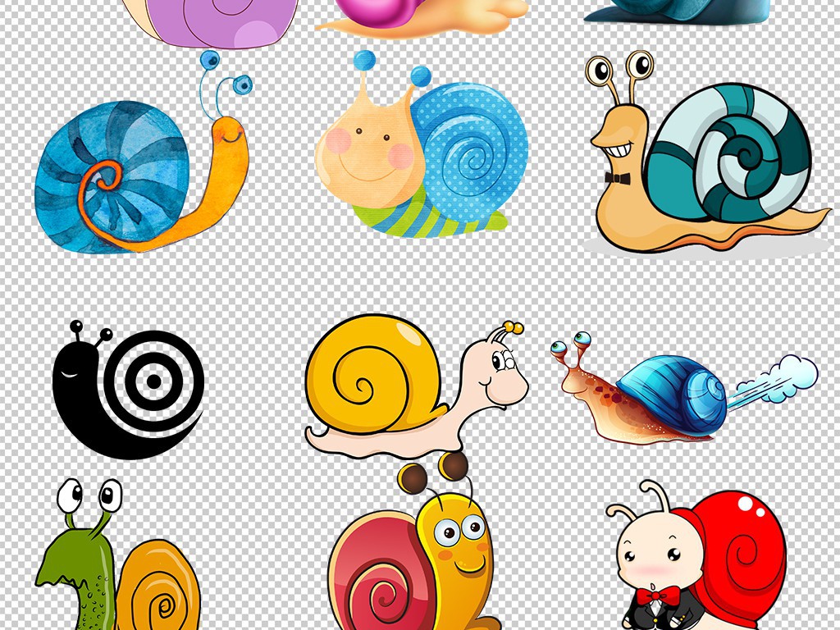The height and width of the screenshot is (630, 840).
Task: Choose the yellow-shelled snail with pink body
Action: point(417,386)
